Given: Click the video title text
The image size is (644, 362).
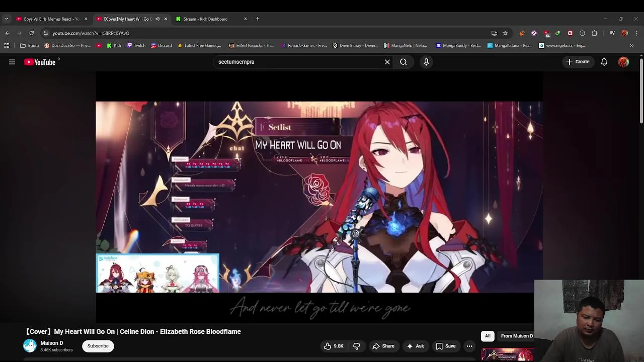Looking at the screenshot, I should click(x=133, y=331).
